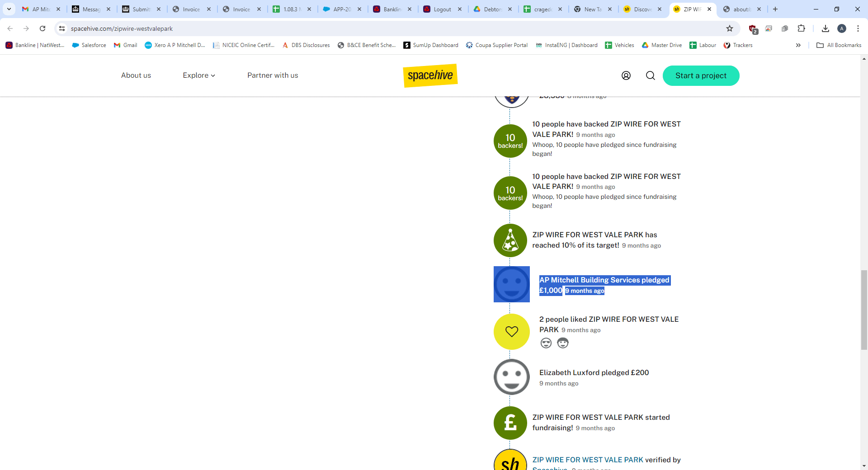
Task: Open Chrome three-dot menu
Action: click(858, 28)
